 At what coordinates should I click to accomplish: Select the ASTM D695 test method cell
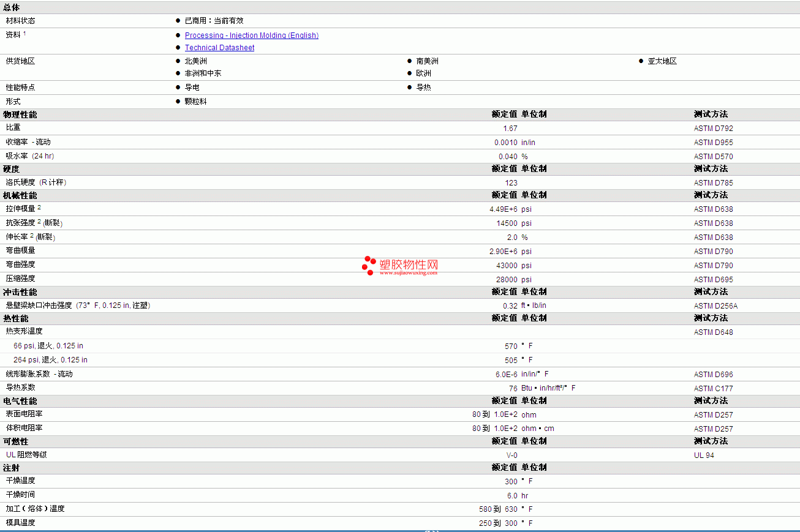tap(714, 280)
